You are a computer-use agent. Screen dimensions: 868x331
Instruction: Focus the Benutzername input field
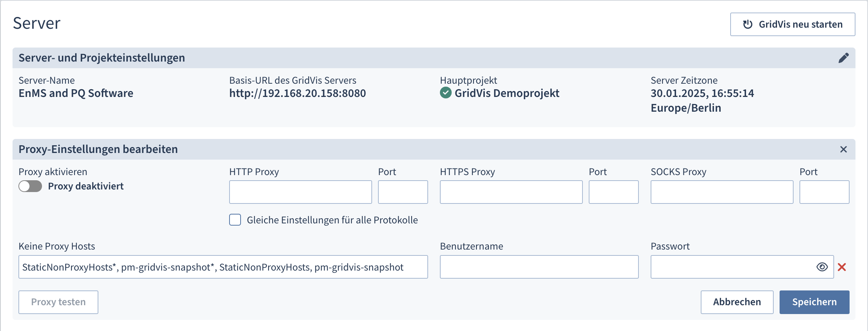tap(539, 267)
